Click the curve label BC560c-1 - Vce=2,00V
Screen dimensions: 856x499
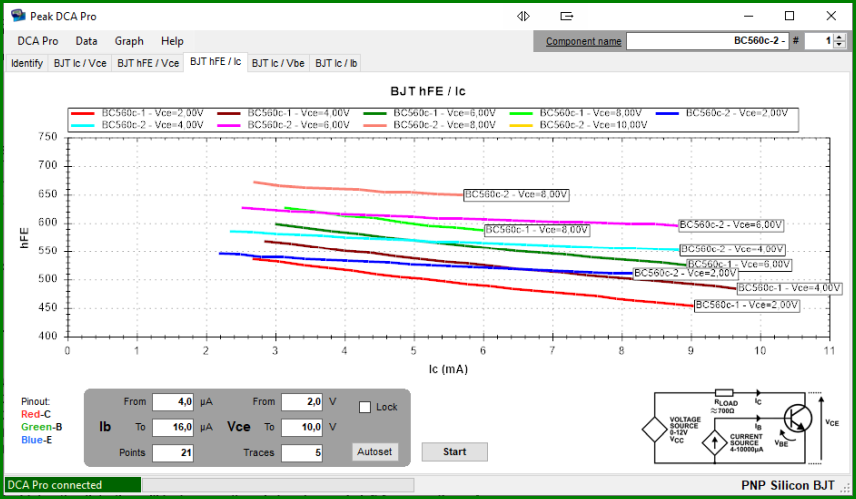point(747,305)
